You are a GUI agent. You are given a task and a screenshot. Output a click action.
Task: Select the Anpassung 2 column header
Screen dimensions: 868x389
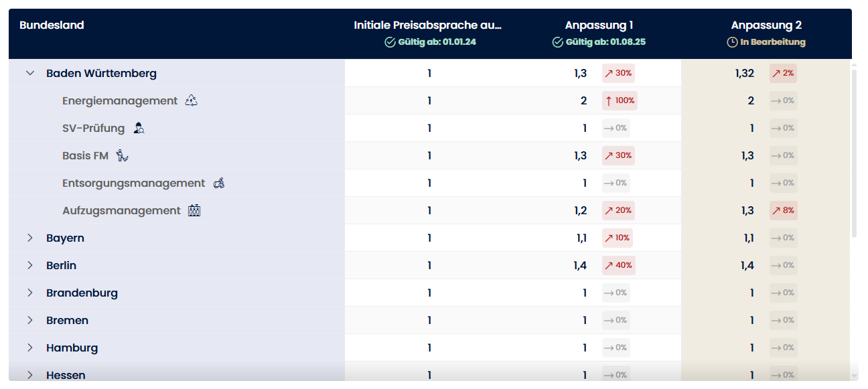coord(766,25)
